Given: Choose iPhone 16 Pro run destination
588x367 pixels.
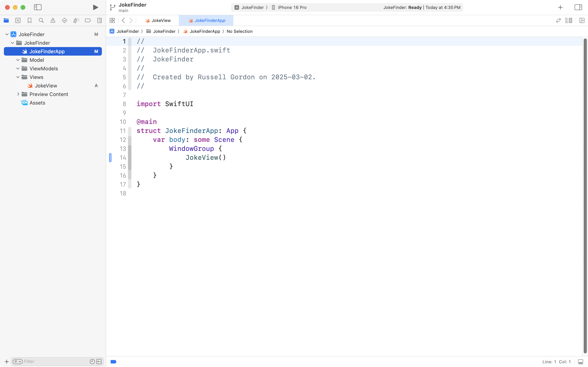Looking at the screenshot, I should (x=292, y=8).
